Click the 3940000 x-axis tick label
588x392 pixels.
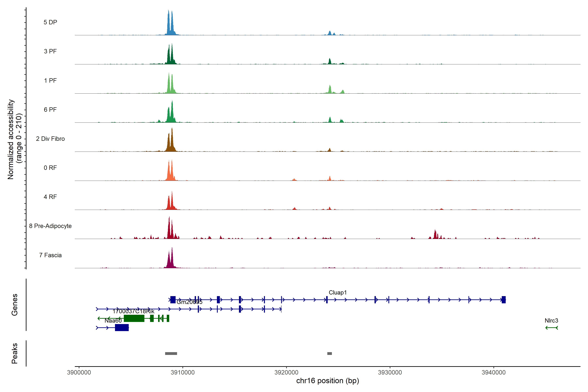[x=493, y=373]
